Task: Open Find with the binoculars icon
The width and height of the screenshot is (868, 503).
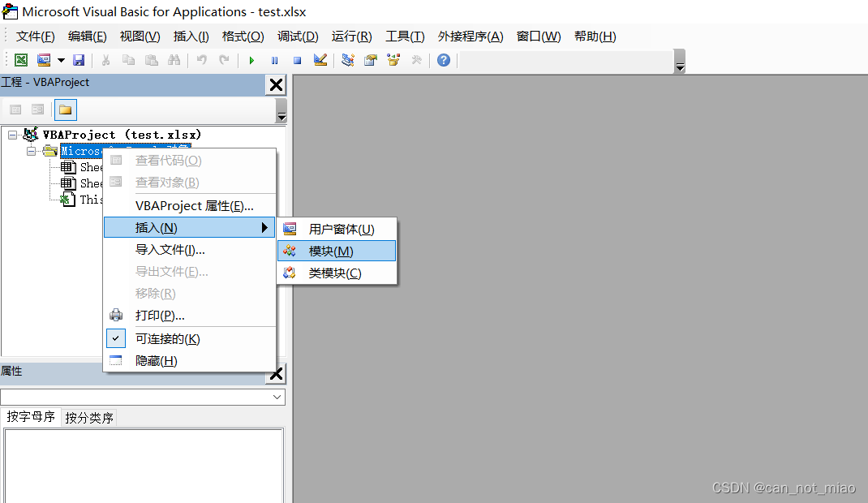Action: point(174,60)
